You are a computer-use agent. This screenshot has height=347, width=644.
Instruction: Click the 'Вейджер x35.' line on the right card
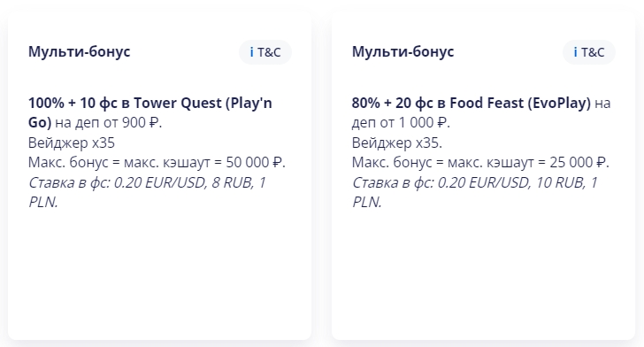pos(396,143)
